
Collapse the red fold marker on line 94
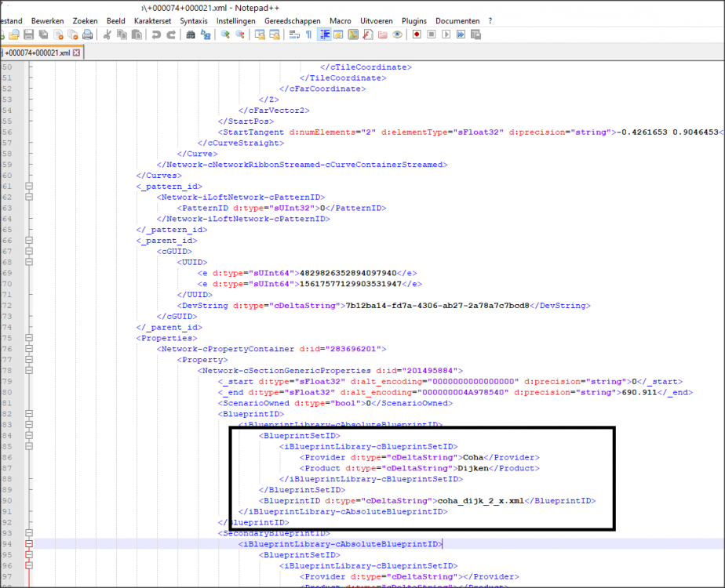coord(29,543)
